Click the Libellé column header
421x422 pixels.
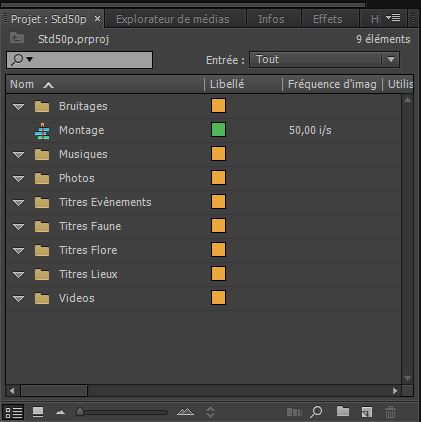[x=227, y=84]
